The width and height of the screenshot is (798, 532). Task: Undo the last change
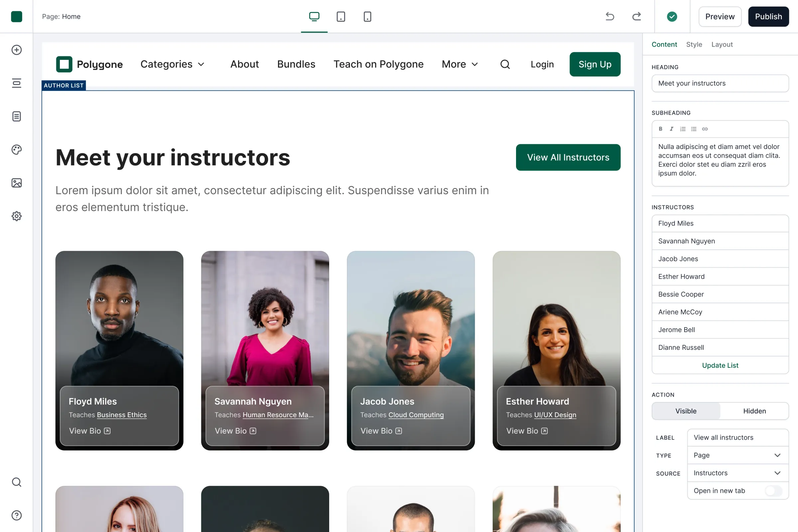click(x=610, y=16)
